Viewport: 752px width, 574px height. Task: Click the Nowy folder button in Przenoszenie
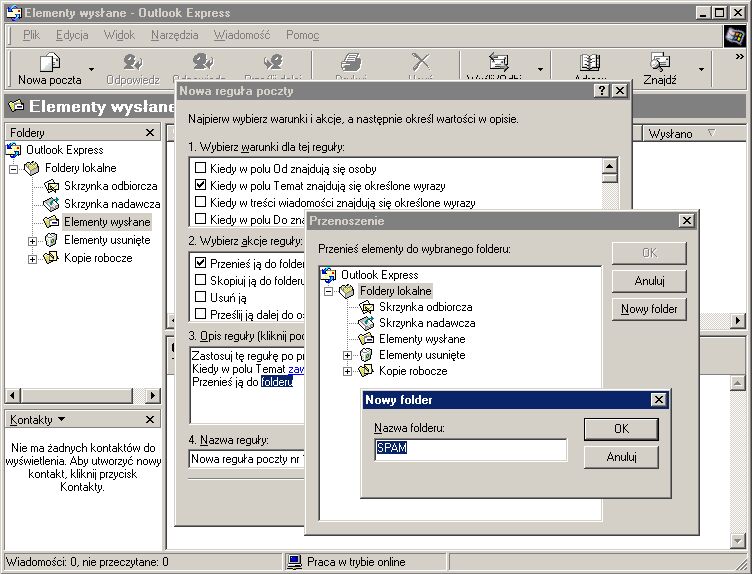pos(649,309)
